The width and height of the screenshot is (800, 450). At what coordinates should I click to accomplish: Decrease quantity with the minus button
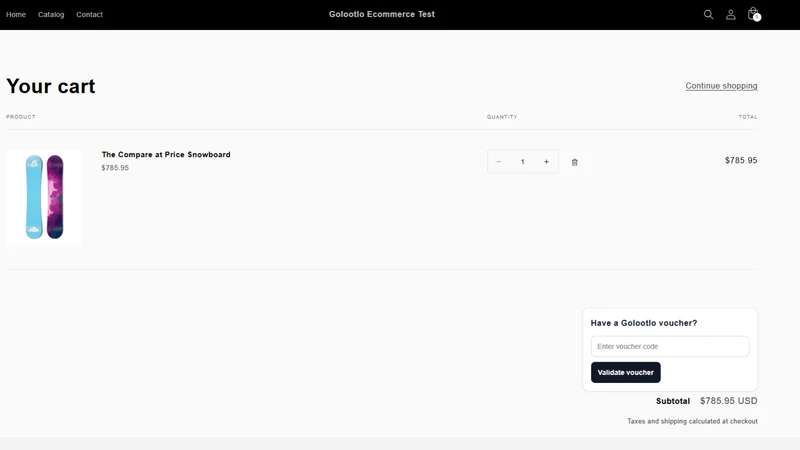click(499, 162)
